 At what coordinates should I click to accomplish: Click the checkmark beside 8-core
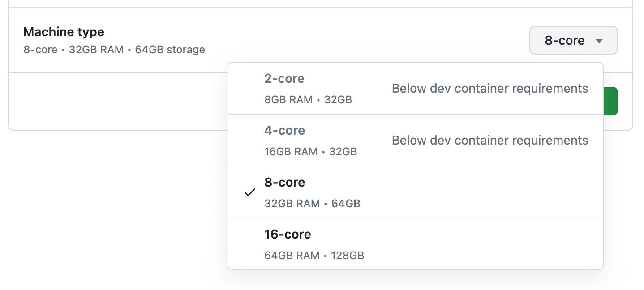pyautogui.click(x=249, y=192)
